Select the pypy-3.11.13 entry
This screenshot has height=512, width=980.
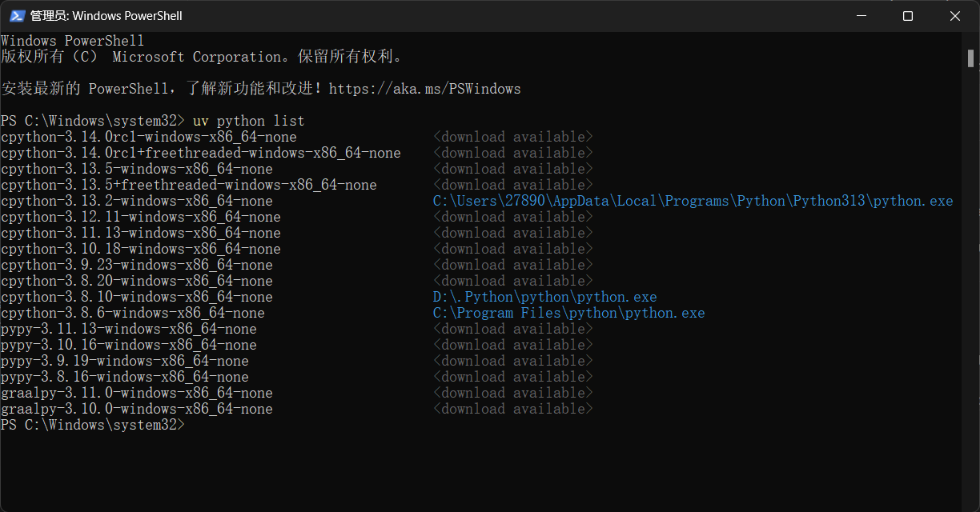pyautogui.click(x=128, y=329)
